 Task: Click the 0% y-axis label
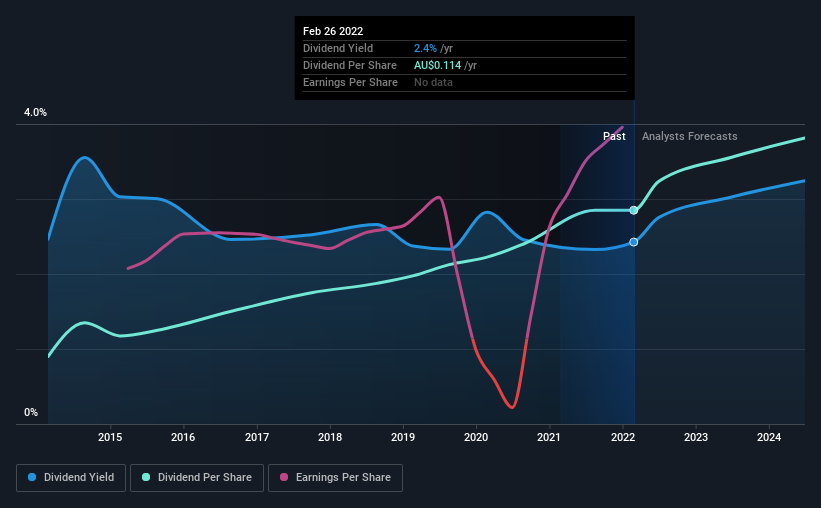[x=31, y=413]
